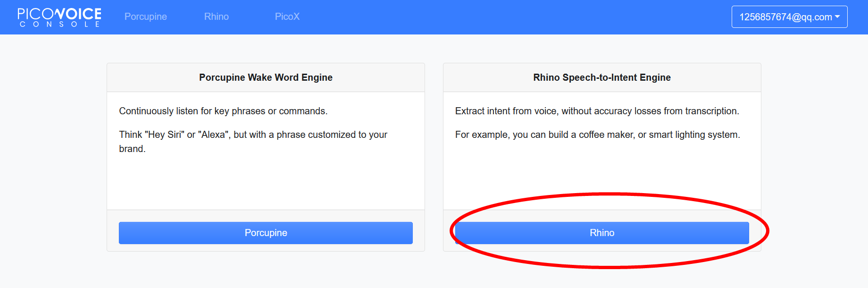868x288 pixels.
Task: Click the checkmark-shaped V in the logo
Action: tap(60, 14)
